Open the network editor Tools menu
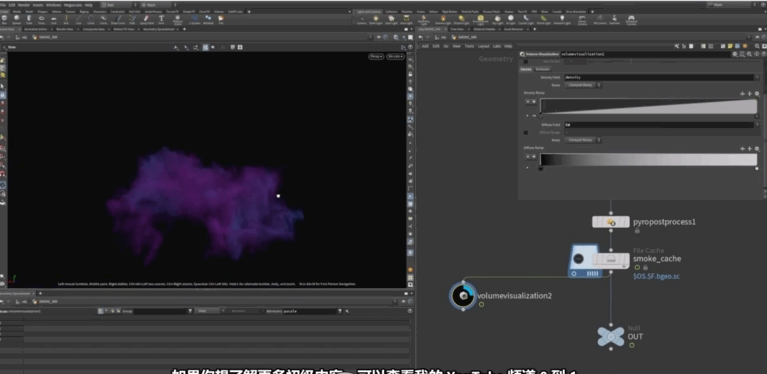This screenshot has height=374, width=767. coord(469,46)
